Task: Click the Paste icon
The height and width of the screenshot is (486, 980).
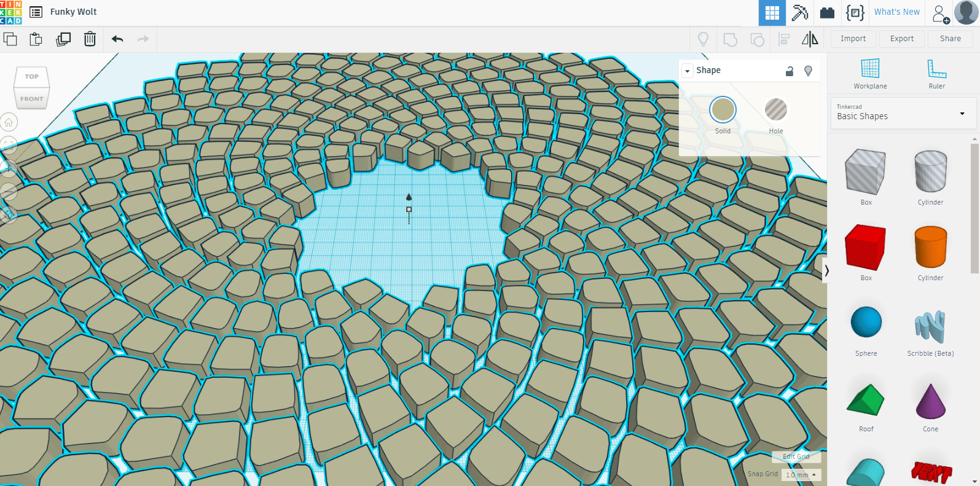Action: coord(36,39)
